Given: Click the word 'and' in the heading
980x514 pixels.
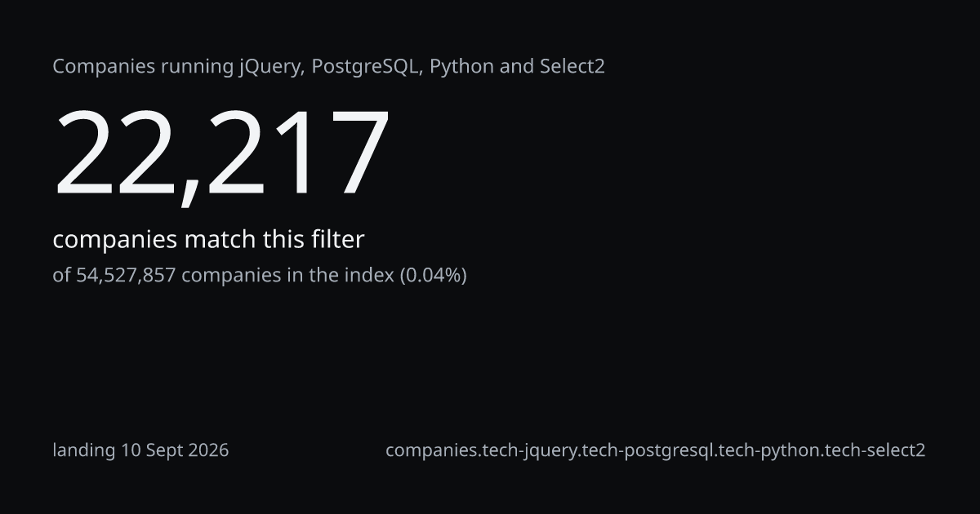Looking at the screenshot, I should click(x=517, y=66).
